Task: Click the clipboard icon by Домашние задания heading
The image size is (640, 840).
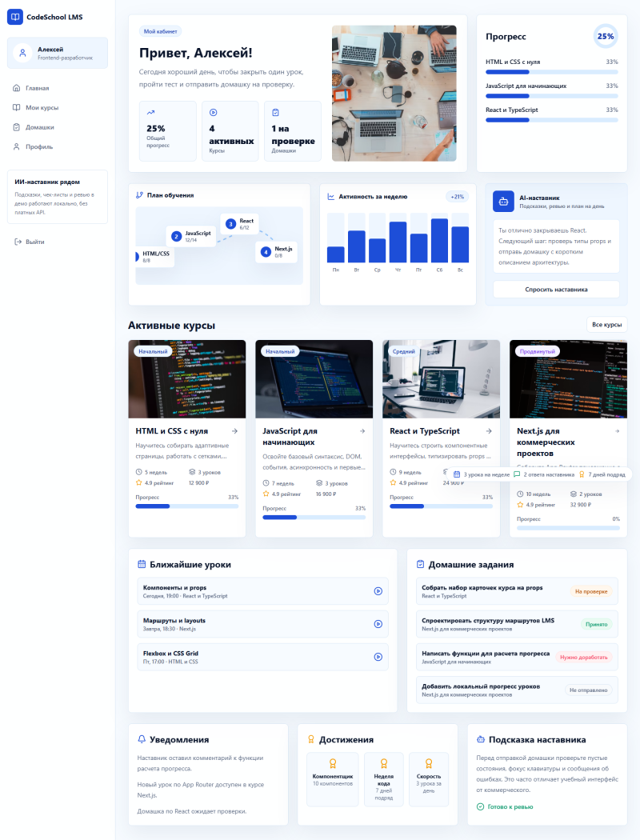Action: coord(421,564)
